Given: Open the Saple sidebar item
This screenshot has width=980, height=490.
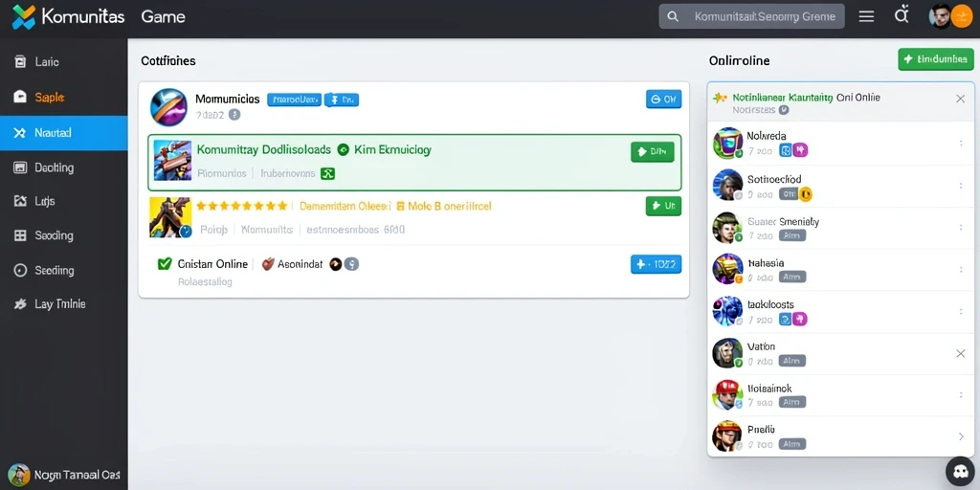Looking at the screenshot, I should point(64,97).
